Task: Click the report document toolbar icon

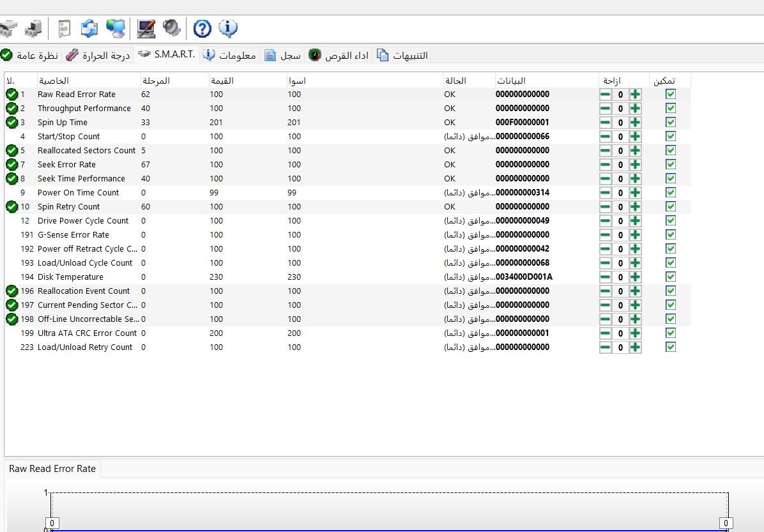Action: pos(65,28)
